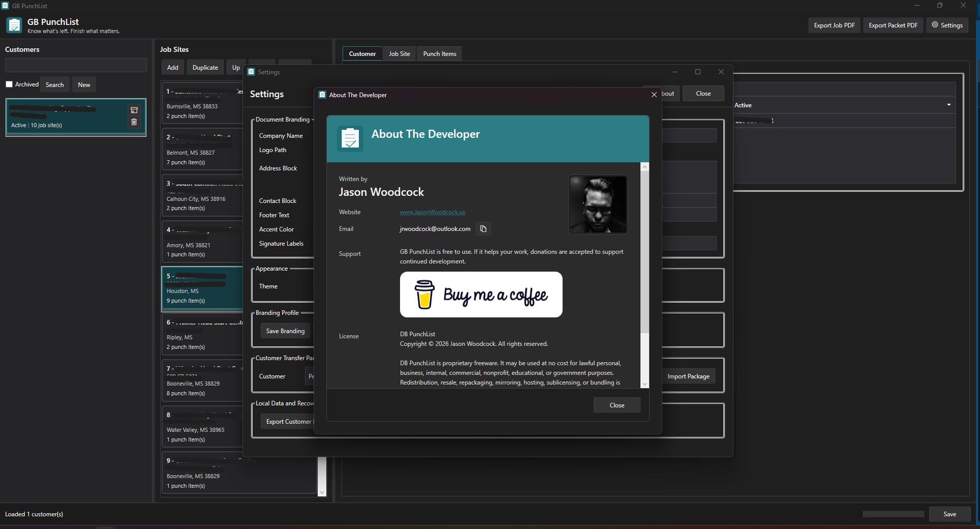Click the Theme label under Appearance

tap(268, 286)
